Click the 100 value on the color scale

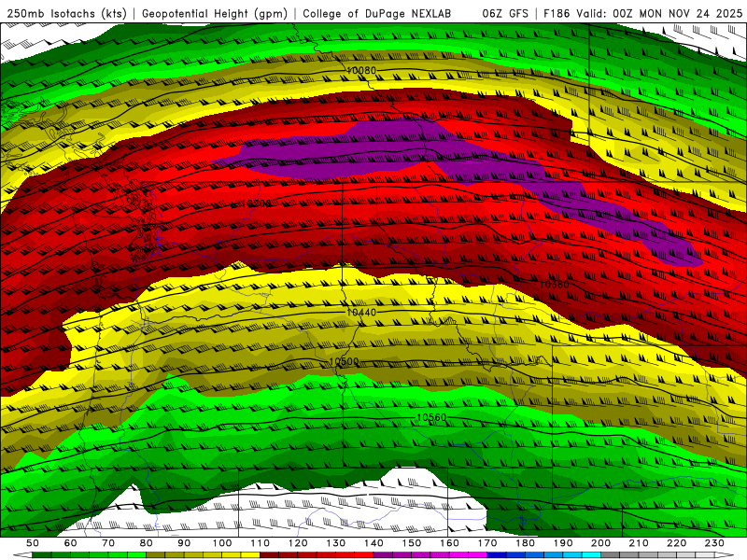[x=222, y=543]
